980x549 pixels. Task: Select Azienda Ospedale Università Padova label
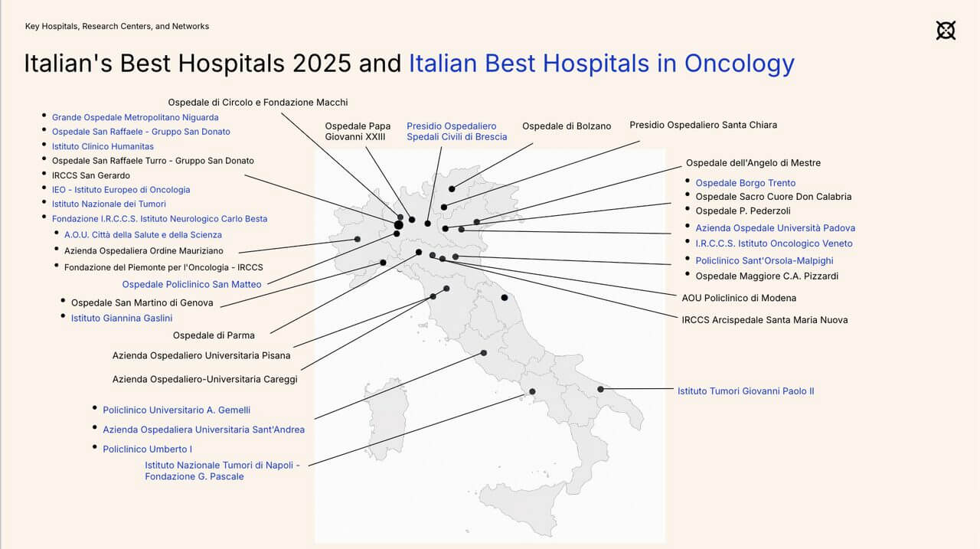click(x=775, y=228)
